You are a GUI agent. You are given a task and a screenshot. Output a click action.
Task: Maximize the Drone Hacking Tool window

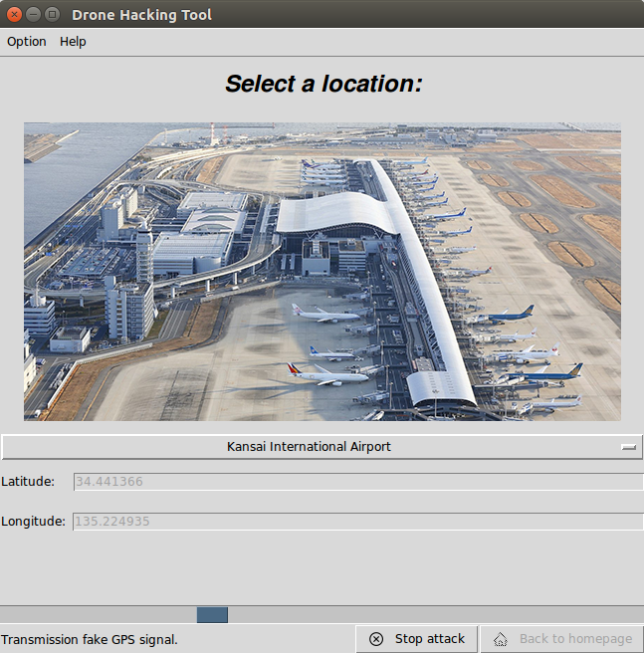coord(53,15)
